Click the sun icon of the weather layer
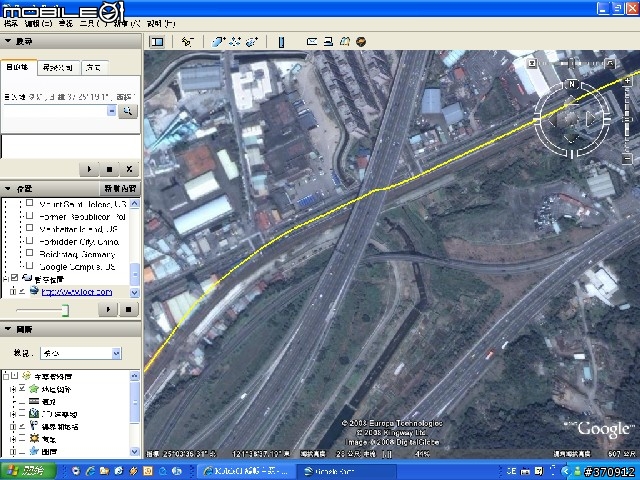This screenshot has height=480, width=640. [34, 439]
